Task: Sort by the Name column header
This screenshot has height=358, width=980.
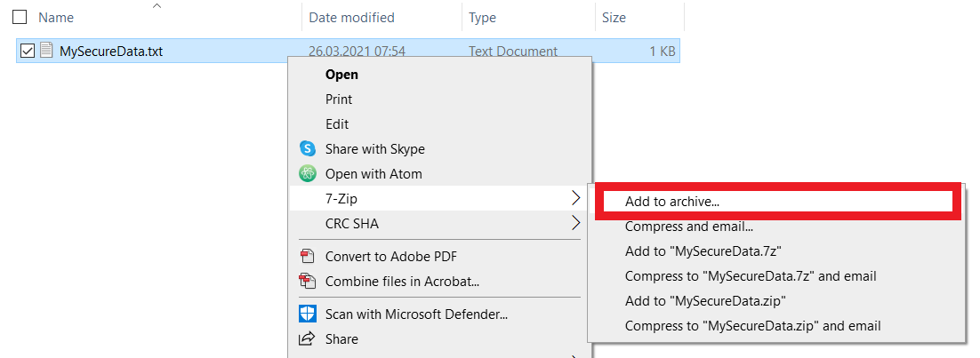Action: [56, 18]
